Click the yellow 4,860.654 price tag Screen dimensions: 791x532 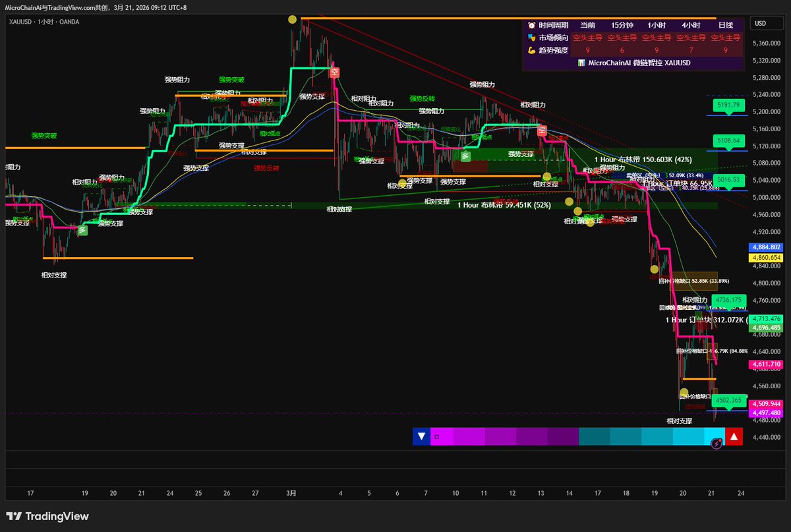(766, 258)
